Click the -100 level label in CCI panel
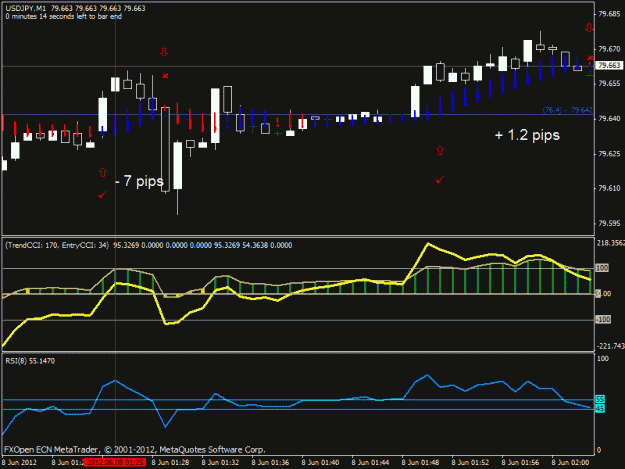The image size is (625, 469). point(603,319)
